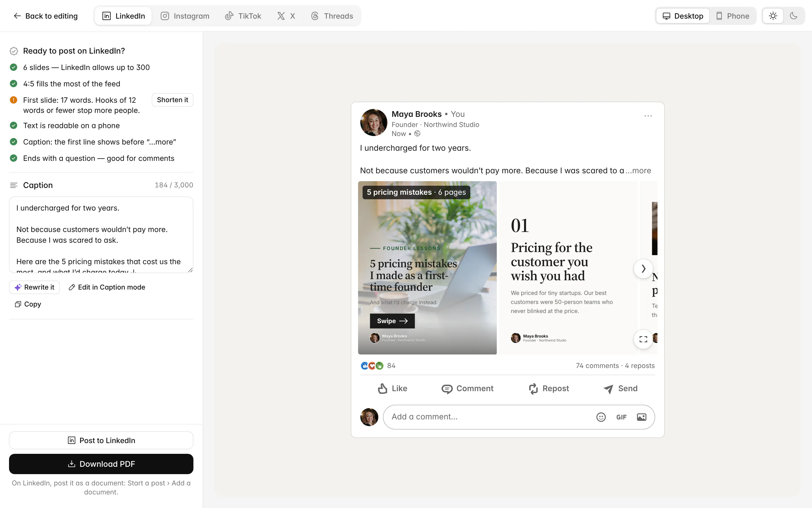Switch to the X tab
This screenshot has width=812, height=508.
[x=286, y=16]
